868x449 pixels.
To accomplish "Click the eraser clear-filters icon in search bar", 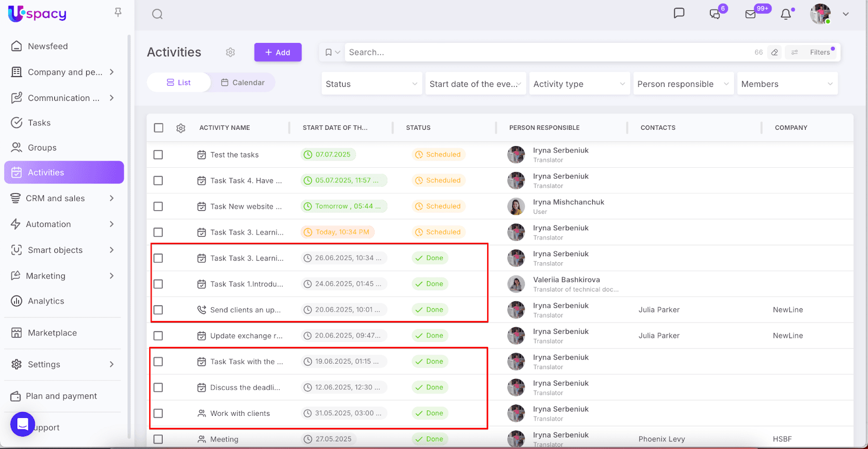I will 775,53.
